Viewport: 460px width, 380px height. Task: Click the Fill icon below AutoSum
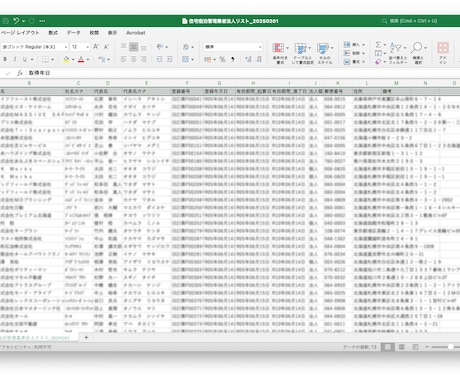click(x=378, y=53)
